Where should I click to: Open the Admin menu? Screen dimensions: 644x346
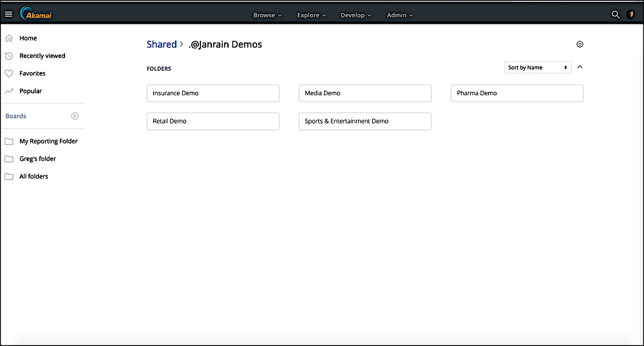point(400,15)
